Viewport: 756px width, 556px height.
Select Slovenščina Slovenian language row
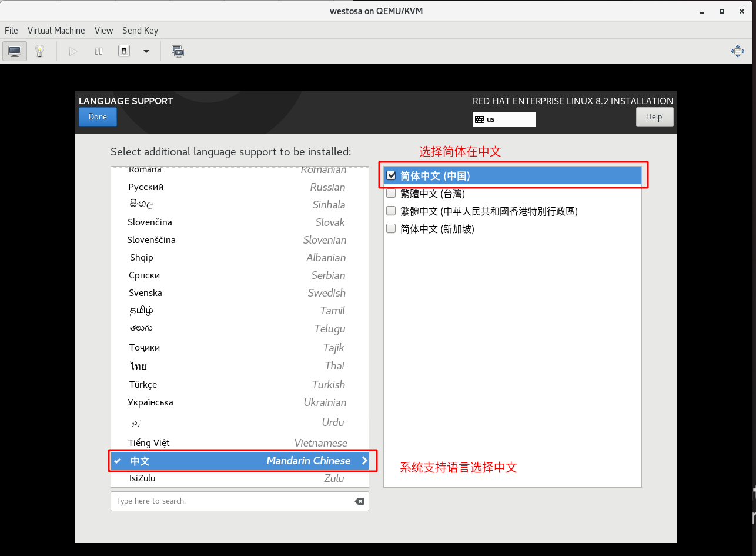coord(240,240)
